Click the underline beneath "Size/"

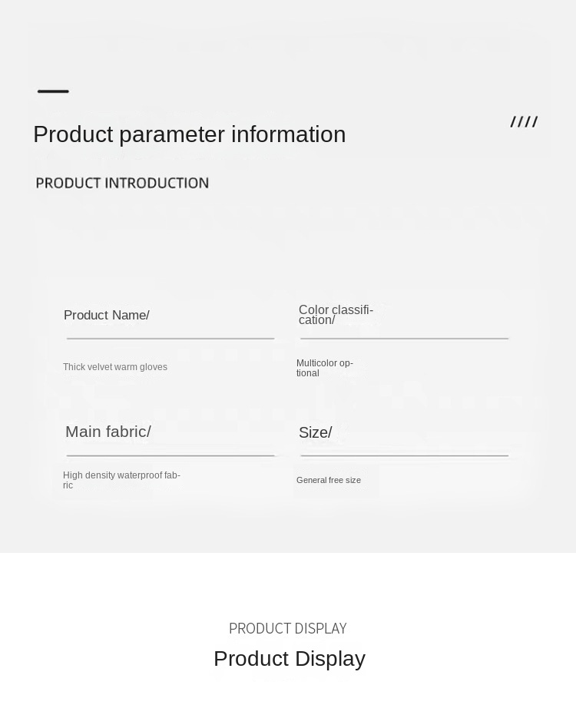click(405, 455)
